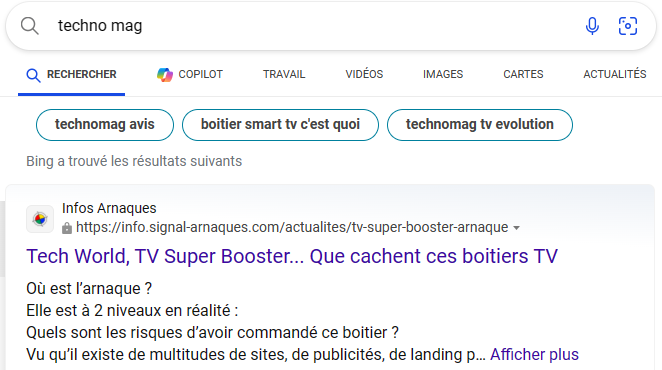Click the magnifying glass search icon

[x=30, y=26]
